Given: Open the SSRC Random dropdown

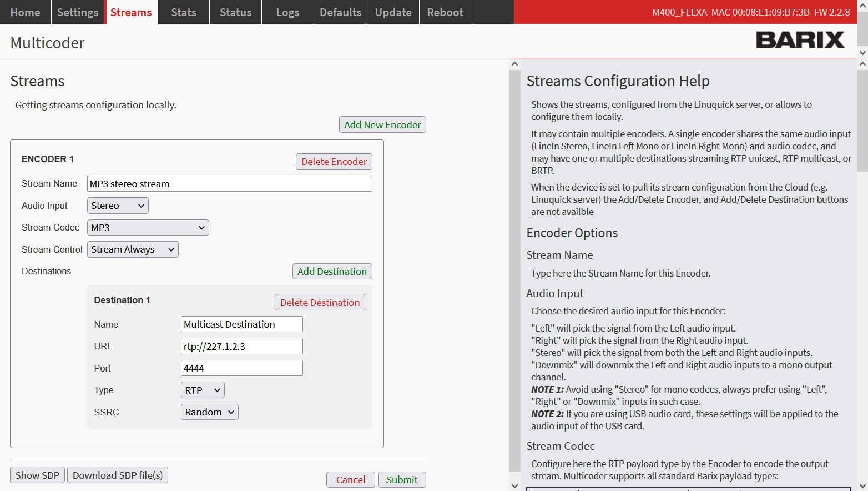Looking at the screenshot, I should 209,412.
